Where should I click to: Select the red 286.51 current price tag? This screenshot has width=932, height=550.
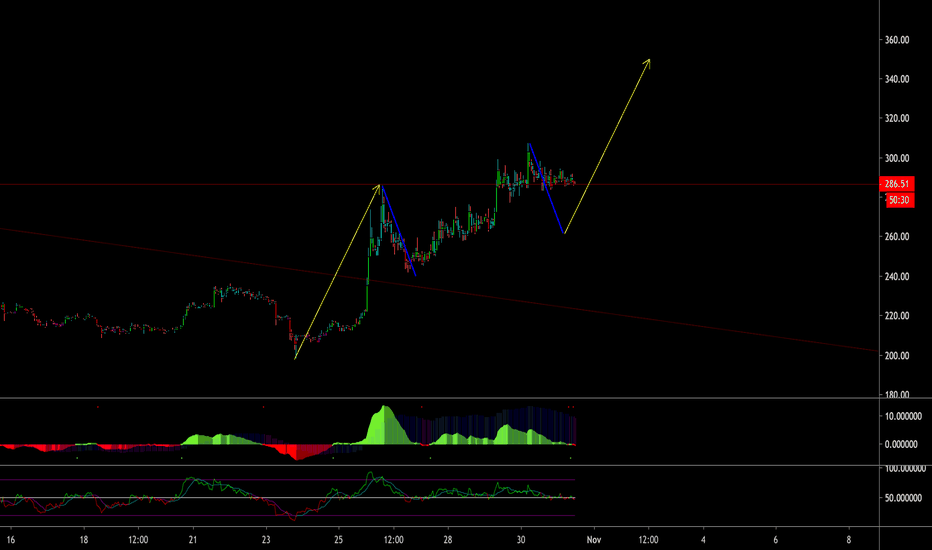pyautogui.click(x=896, y=184)
